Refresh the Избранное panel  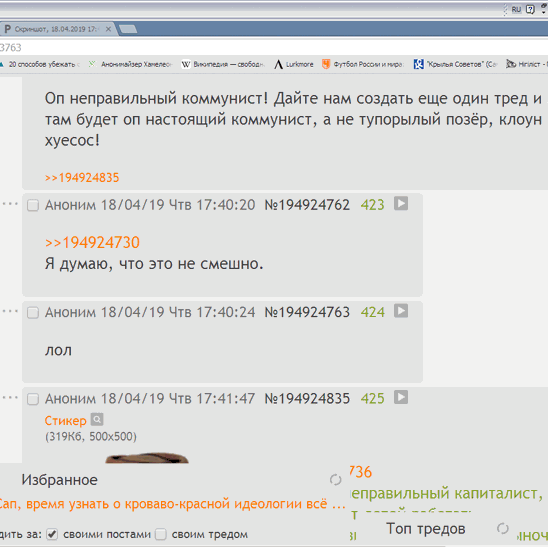click(x=336, y=480)
